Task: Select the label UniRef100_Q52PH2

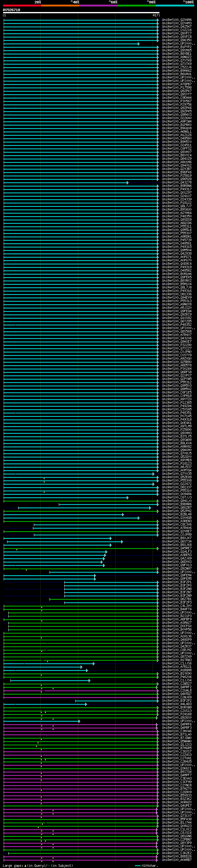Action: tap(176, 511)
